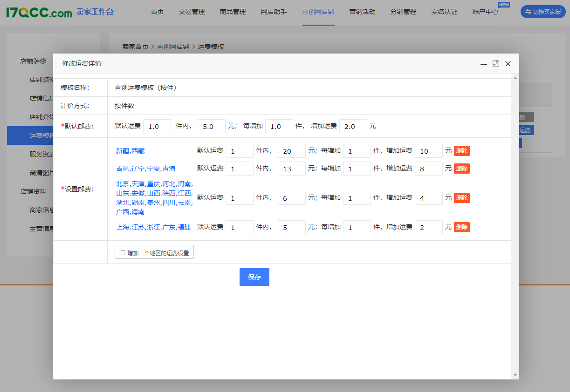Click 卖家首页 breadcrumb link
Image resolution: width=570 pixels, height=392 pixels.
point(135,47)
